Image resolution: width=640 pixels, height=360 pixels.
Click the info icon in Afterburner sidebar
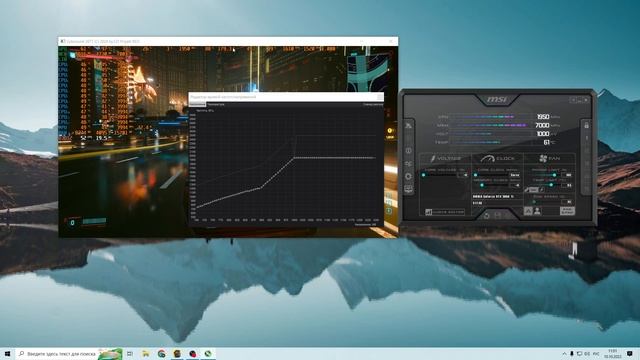coord(408,151)
